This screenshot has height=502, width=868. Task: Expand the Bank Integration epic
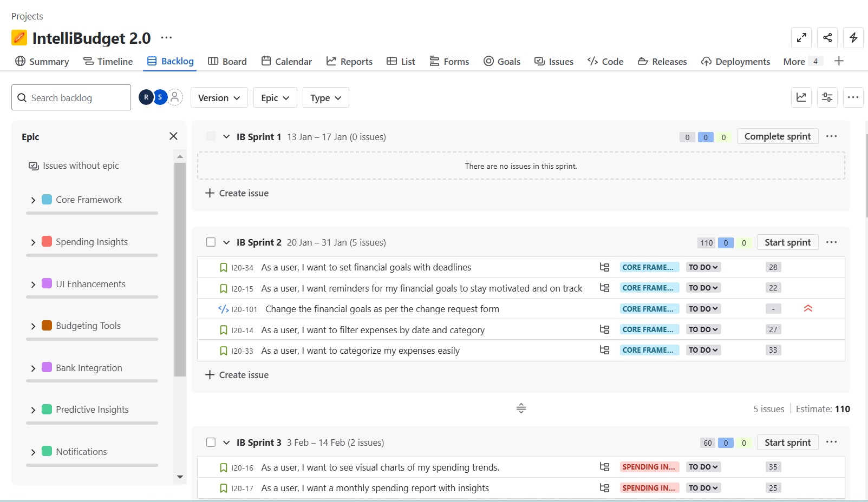pyautogui.click(x=33, y=368)
